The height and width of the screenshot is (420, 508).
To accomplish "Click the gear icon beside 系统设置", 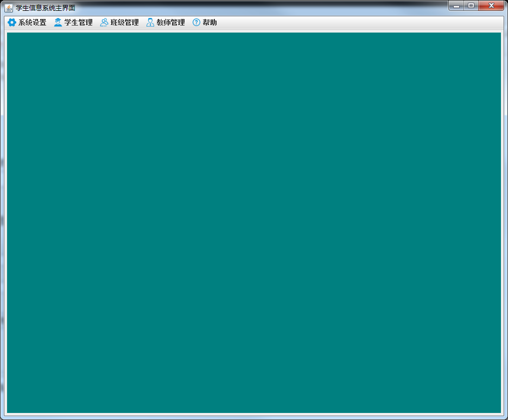I will pyautogui.click(x=11, y=22).
